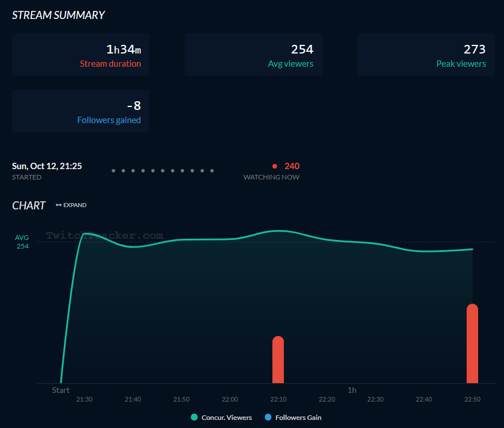Click the AVG 254 axis label
Screen dimensions: 504x428
[x=22, y=242]
